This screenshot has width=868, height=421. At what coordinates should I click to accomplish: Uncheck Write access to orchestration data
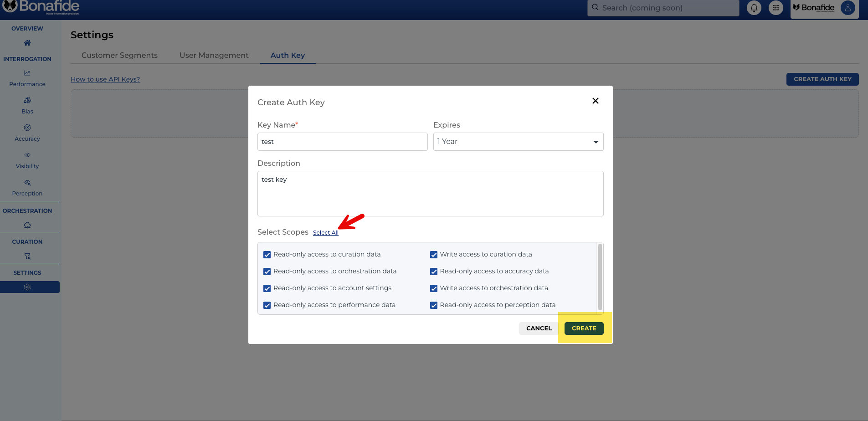434,288
